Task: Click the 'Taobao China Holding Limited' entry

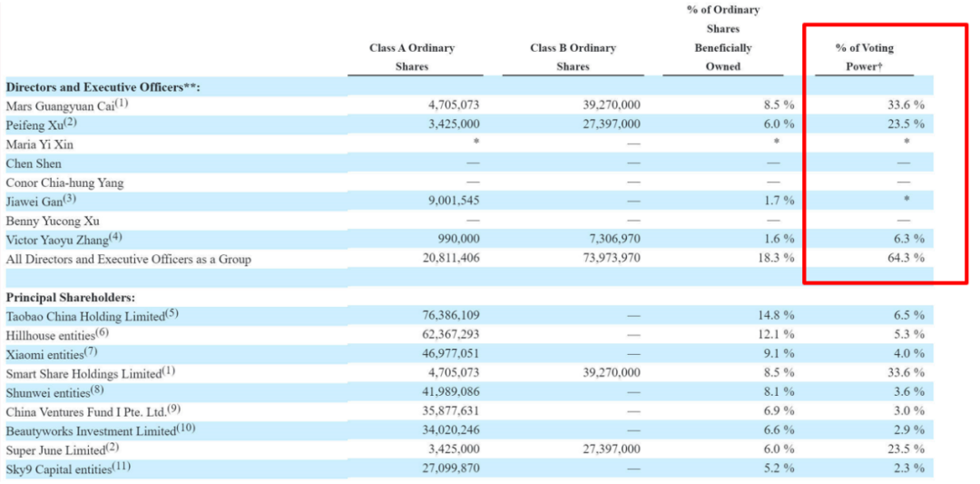Action: coord(93,315)
